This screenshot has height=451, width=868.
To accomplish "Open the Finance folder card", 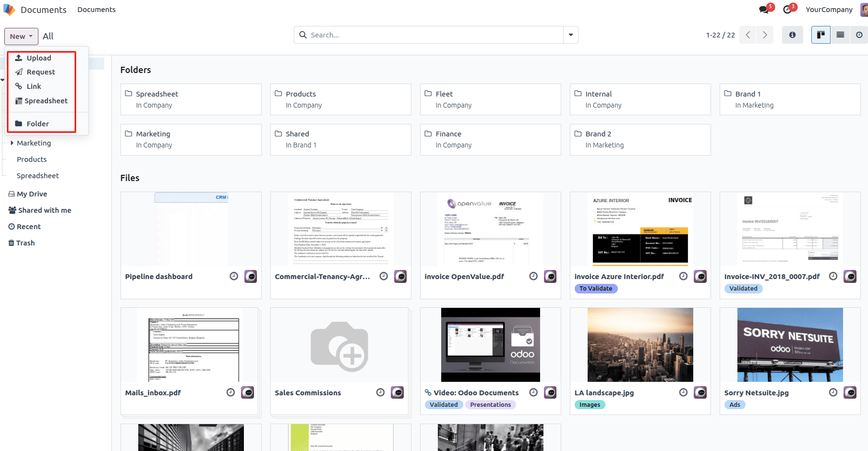I will point(491,140).
